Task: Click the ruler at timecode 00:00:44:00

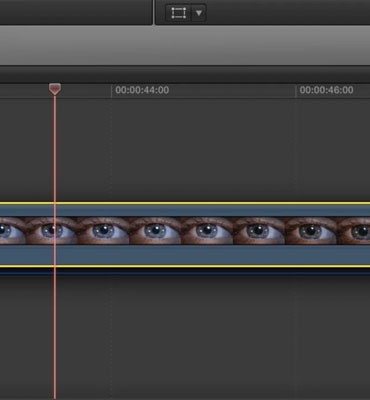Action: point(142,90)
